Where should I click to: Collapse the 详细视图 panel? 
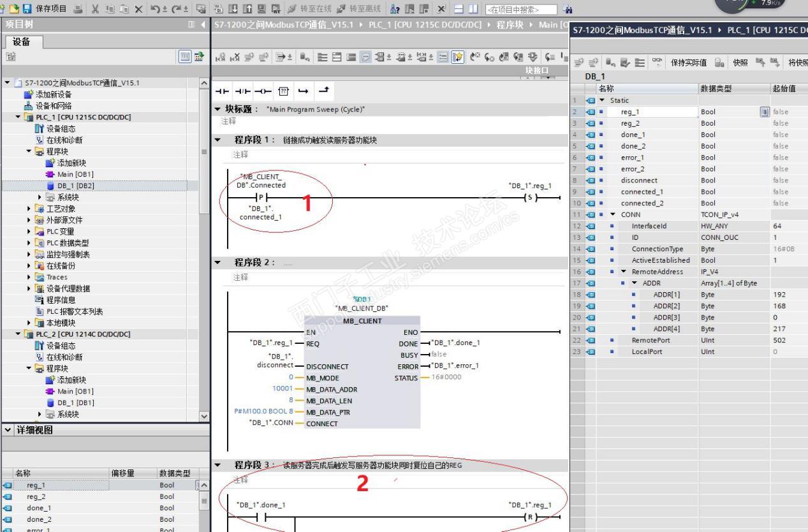(7, 429)
